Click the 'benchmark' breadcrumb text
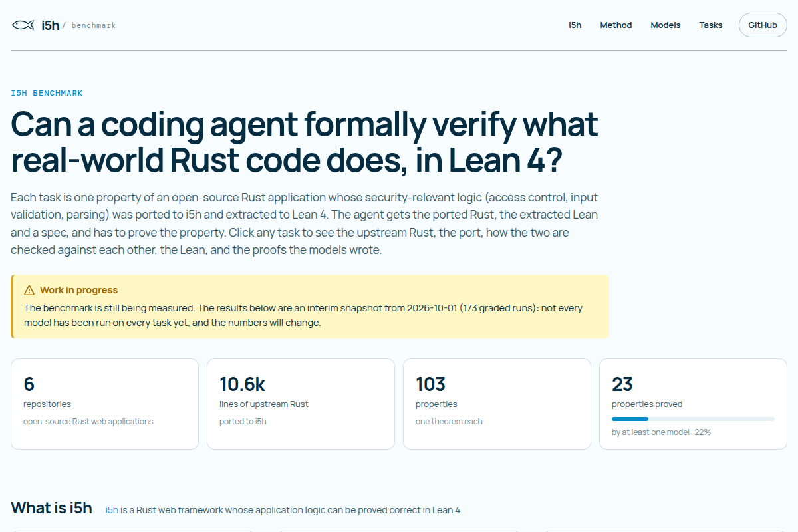The width and height of the screenshot is (798, 532). tap(94, 25)
